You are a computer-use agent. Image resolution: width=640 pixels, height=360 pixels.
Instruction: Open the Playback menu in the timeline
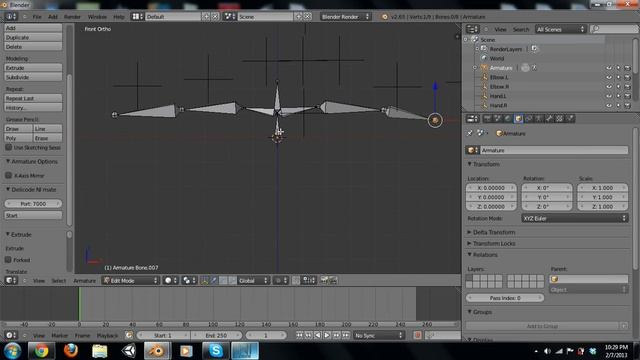pyautogui.click(x=107, y=335)
